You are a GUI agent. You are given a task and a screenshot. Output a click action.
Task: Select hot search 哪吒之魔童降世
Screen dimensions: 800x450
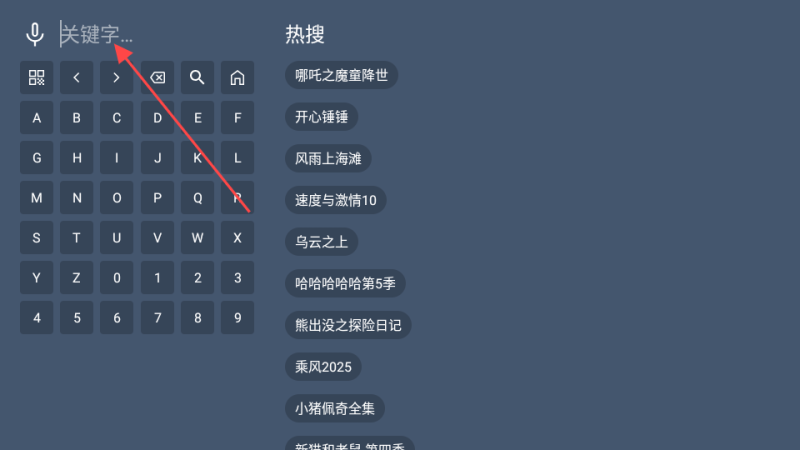pos(341,76)
